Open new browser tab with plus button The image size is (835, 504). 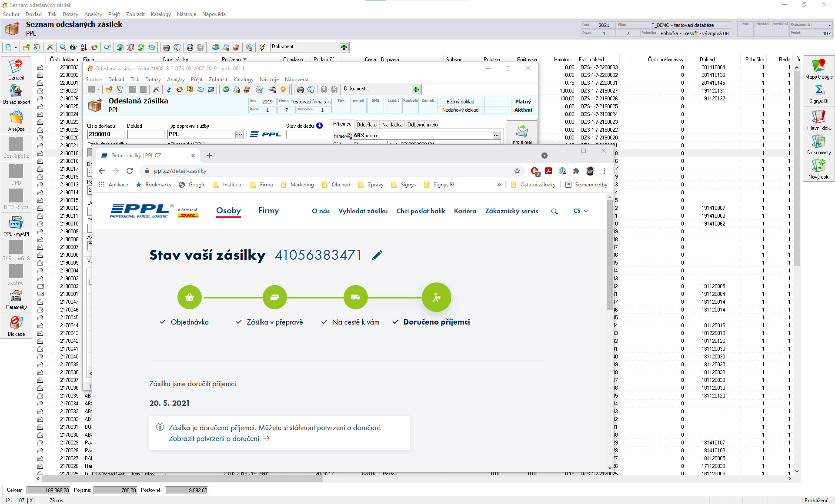[210, 156]
